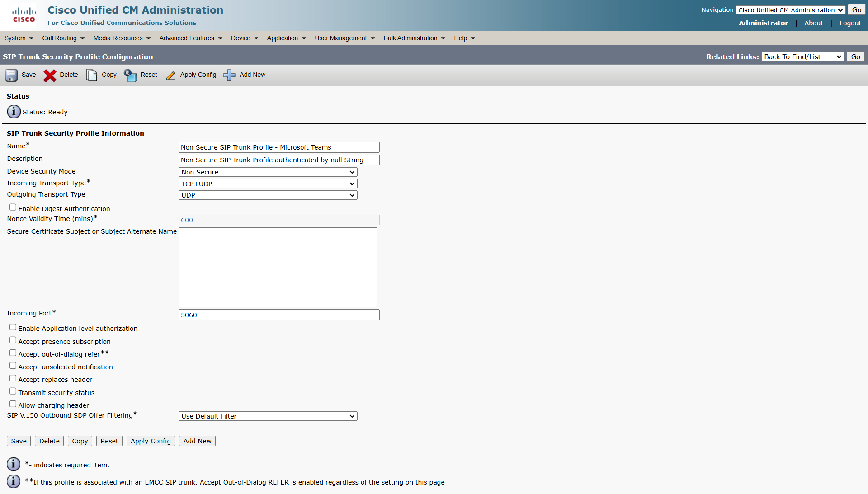
Task: Click the Copy label in top toolbar
Action: (x=109, y=75)
